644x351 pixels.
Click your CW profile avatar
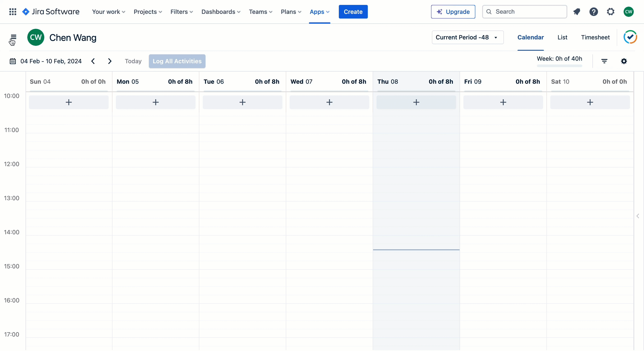[629, 12]
